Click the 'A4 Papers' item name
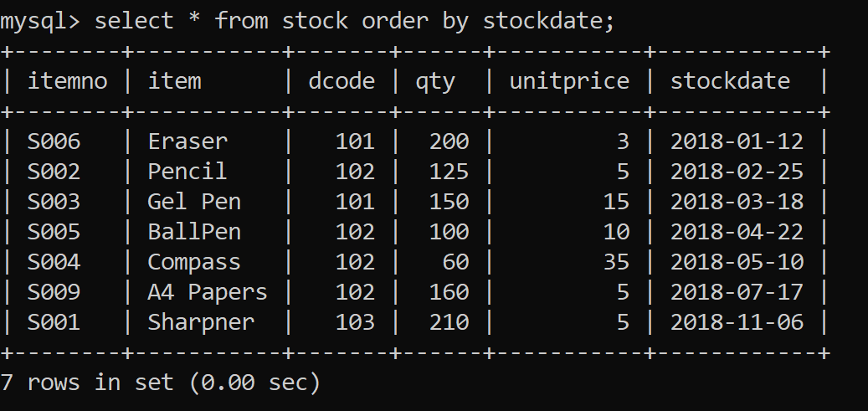Image resolution: width=868 pixels, height=411 pixels. [208, 292]
